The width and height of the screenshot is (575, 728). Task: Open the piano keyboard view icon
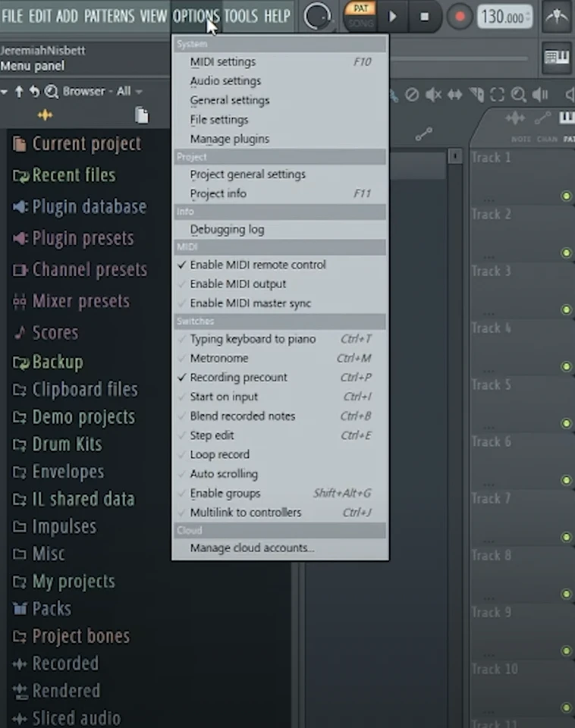558,57
